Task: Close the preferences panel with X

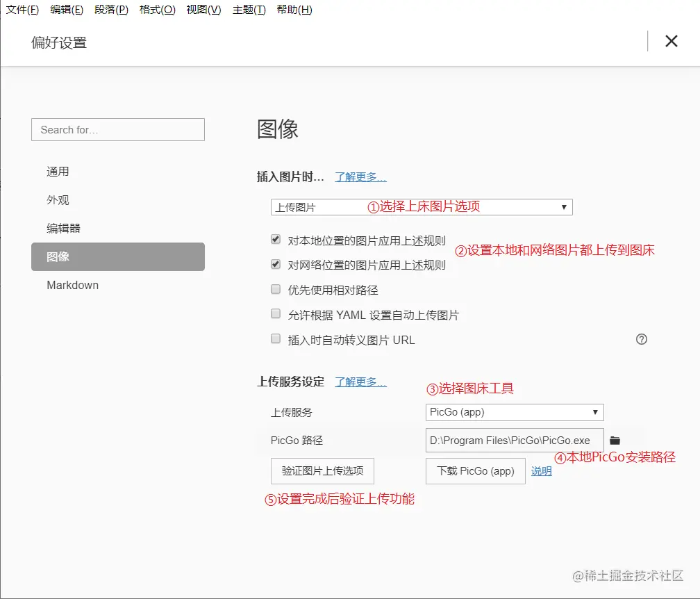Action: tap(672, 41)
